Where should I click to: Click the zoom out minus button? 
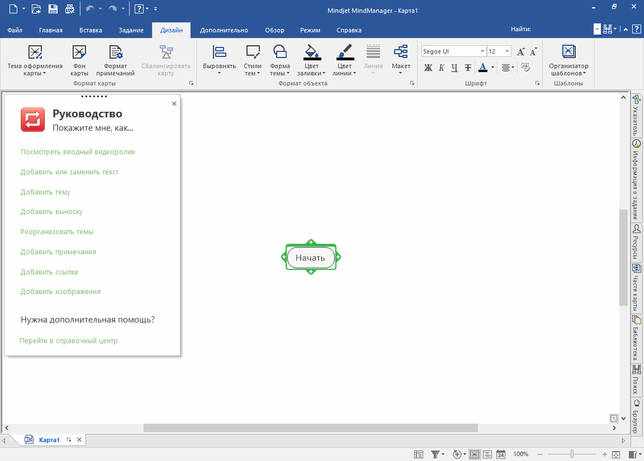[x=540, y=454]
